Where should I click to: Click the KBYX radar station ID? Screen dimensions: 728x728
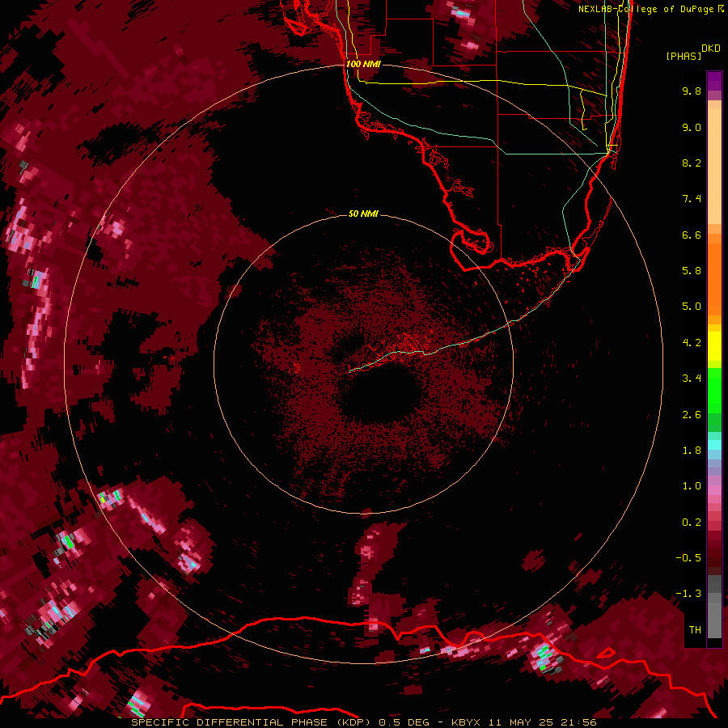pyautogui.click(x=466, y=722)
